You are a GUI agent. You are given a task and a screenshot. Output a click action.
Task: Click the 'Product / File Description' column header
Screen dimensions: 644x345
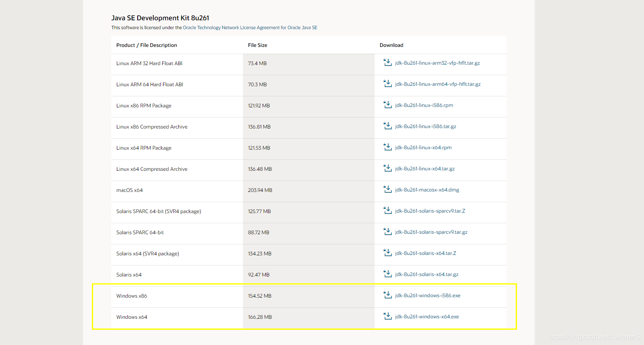[x=146, y=45]
